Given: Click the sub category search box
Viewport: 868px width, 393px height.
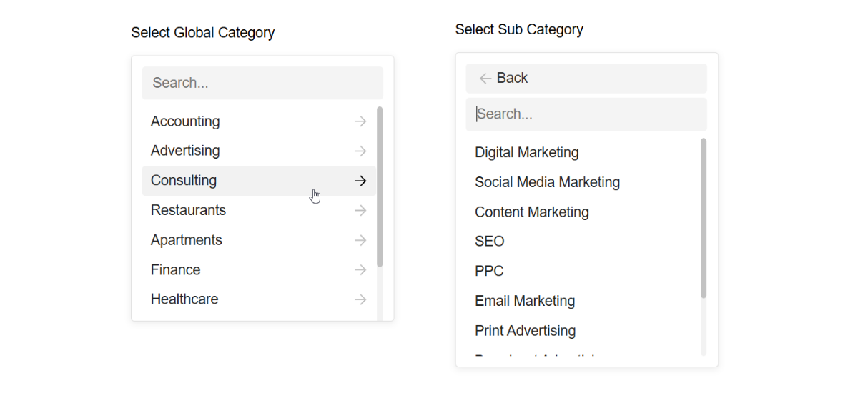Looking at the screenshot, I should 586,114.
